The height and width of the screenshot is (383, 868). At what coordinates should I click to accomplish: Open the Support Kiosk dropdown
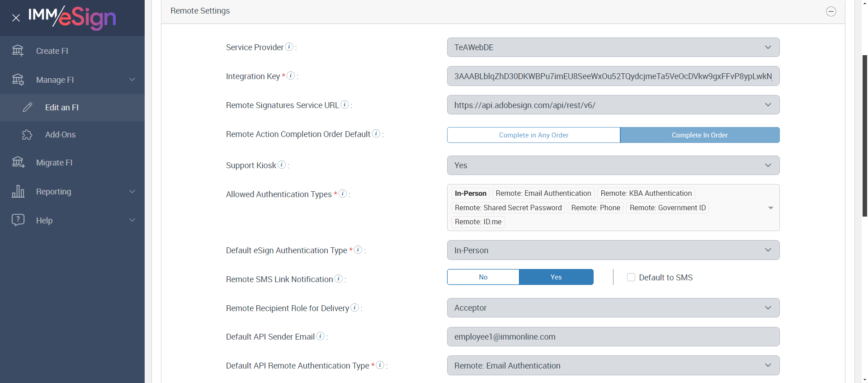[613, 165]
